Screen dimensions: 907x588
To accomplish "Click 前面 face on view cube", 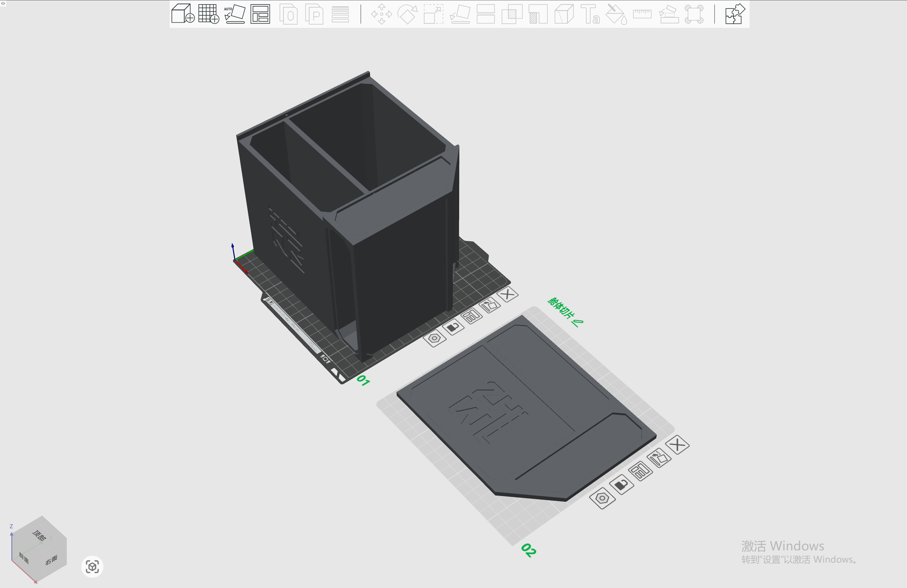I will coord(24,559).
